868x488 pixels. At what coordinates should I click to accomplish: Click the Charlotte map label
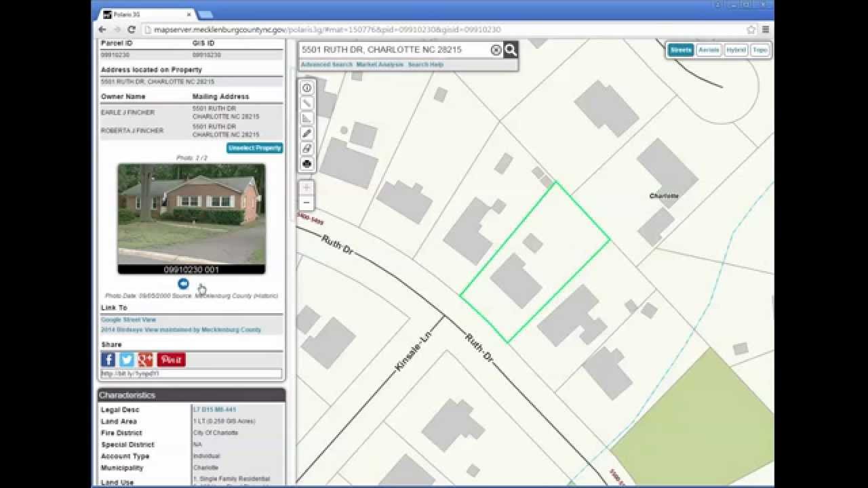[664, 196]
